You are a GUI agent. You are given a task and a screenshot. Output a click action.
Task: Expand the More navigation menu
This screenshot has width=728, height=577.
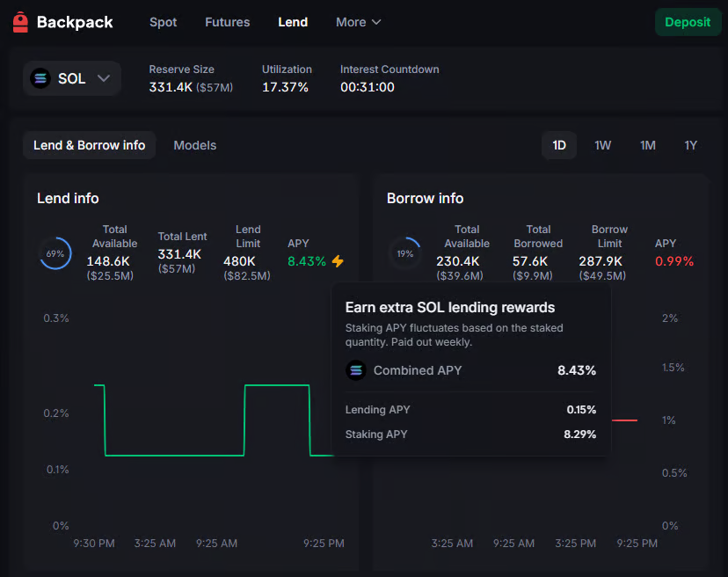[x=358, y=22]
